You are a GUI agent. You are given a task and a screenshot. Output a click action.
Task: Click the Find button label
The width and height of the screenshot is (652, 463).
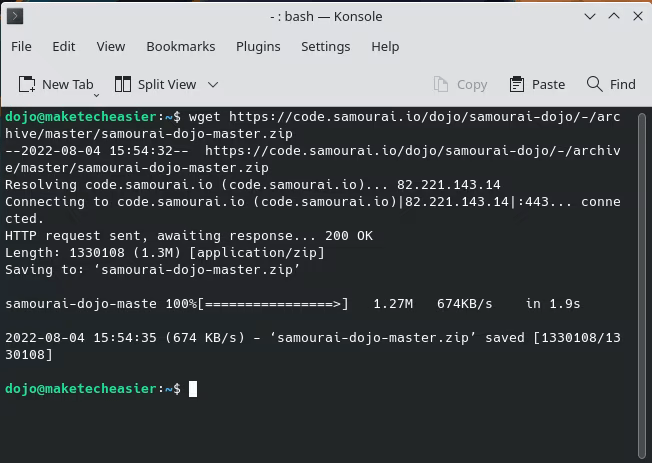pyautogui.click(x=622, y=84)
